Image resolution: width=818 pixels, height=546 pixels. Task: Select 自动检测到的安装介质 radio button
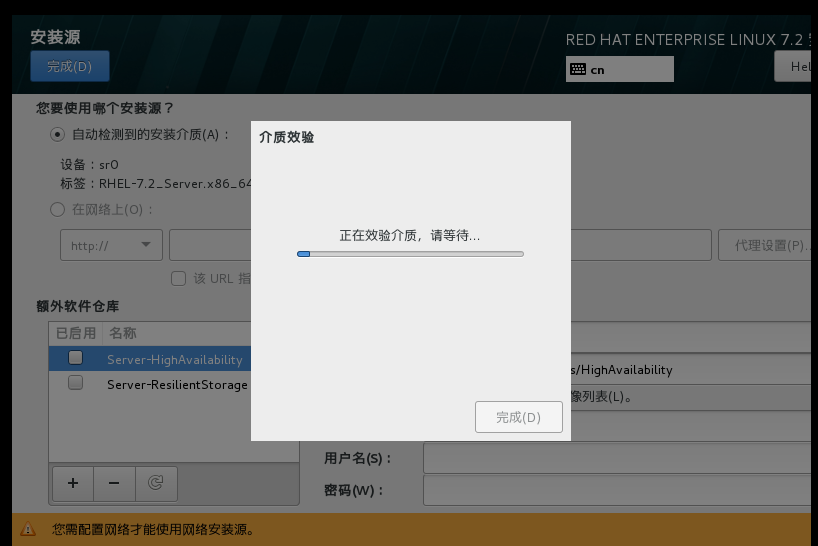click(x=57, y=135)
